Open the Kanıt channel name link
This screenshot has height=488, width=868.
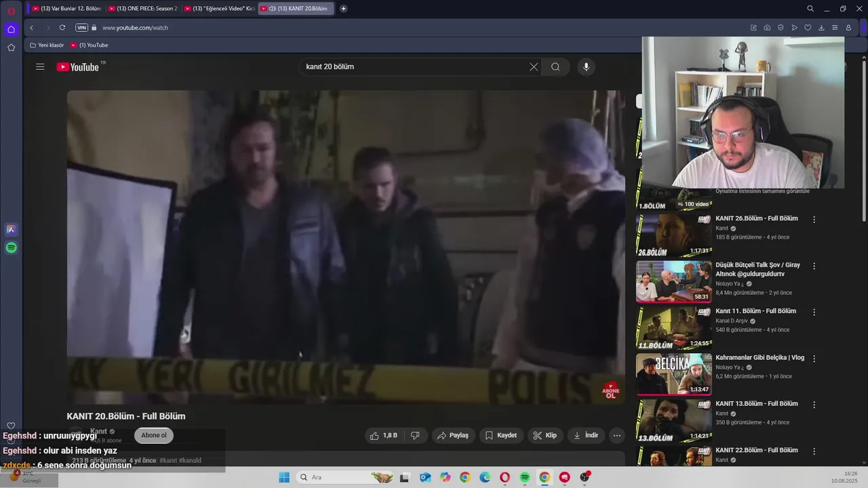pyautogui.click(x=98, y=431)
